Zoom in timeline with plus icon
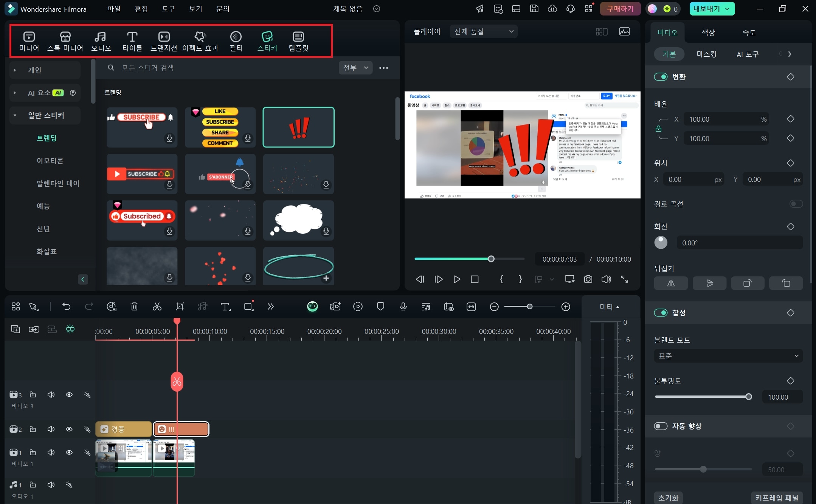Viewport: 816px width, 504px height. tap(566, 307)
